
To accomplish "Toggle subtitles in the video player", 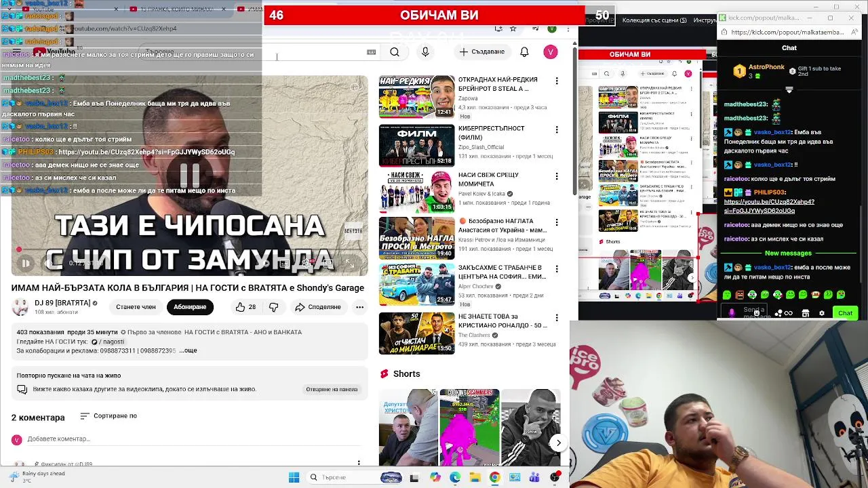I will pyautogui.click(x=285, y=264).
